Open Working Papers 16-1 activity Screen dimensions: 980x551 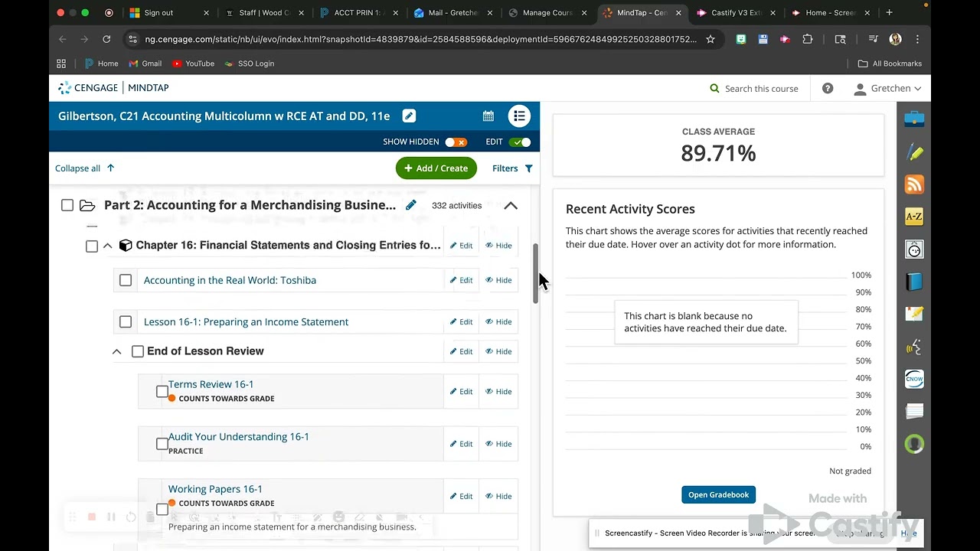pos(215,489)
